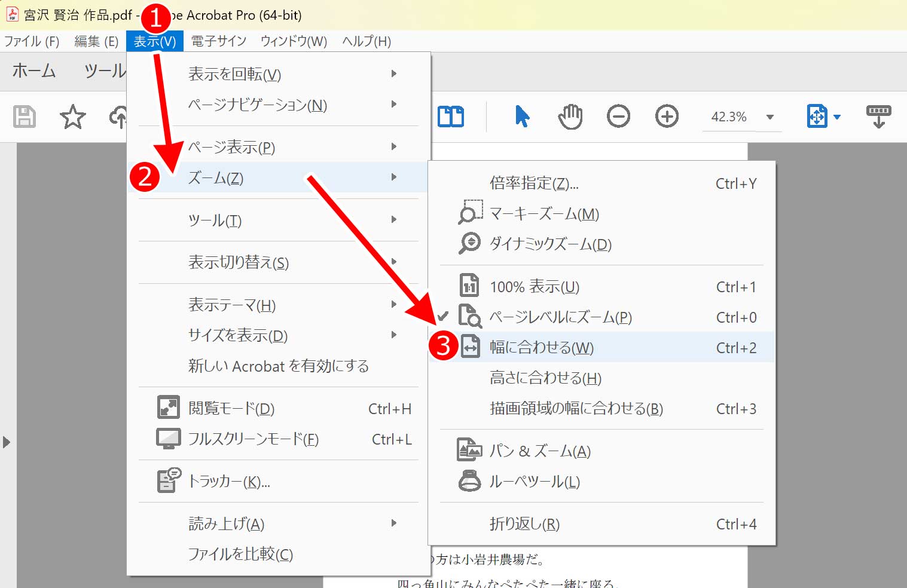
Task: Expand ページナビゲーション(N) submenu
Action: pos(279,105)
